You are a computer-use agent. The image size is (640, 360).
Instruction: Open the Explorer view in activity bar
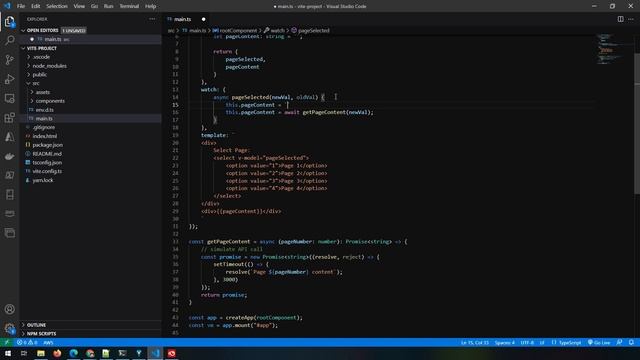(9, 21)
